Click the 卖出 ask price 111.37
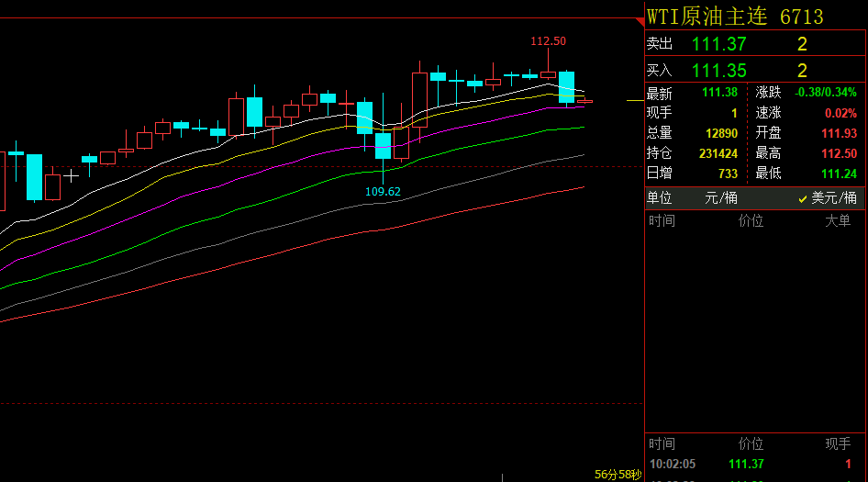 (x=719, y=44)
